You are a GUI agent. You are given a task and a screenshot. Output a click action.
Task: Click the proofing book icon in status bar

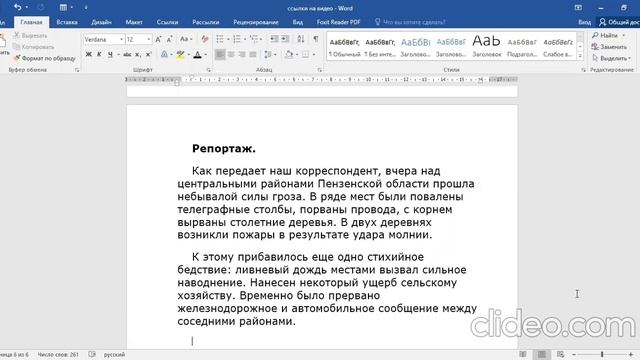click(x=92, y=354)
